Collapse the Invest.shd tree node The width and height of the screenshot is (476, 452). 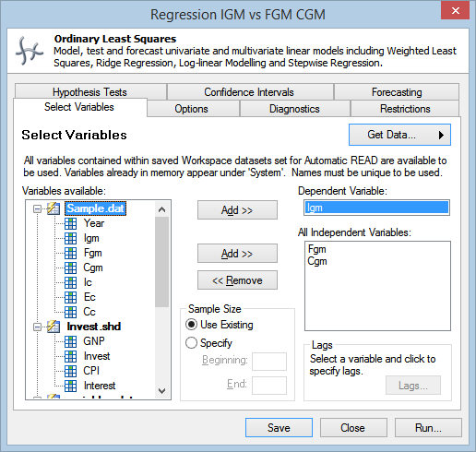[37, 327]
